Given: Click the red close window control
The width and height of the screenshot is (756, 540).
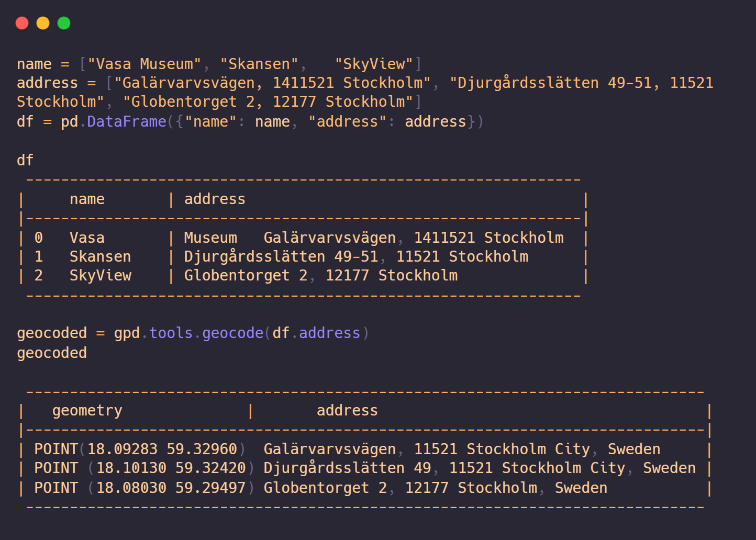Looking at the screenshot, I should pyautogui.click(x=22, y=22).
